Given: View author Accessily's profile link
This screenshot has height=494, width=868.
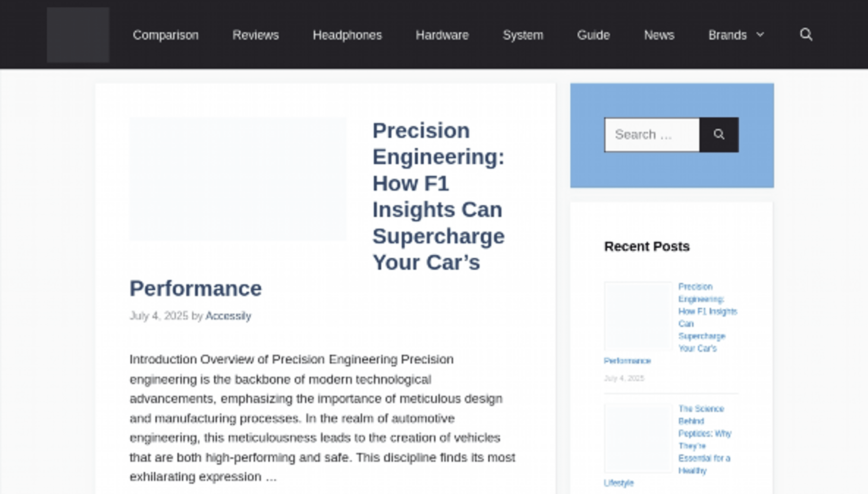Looking at the screenshot, I should 228,316.
